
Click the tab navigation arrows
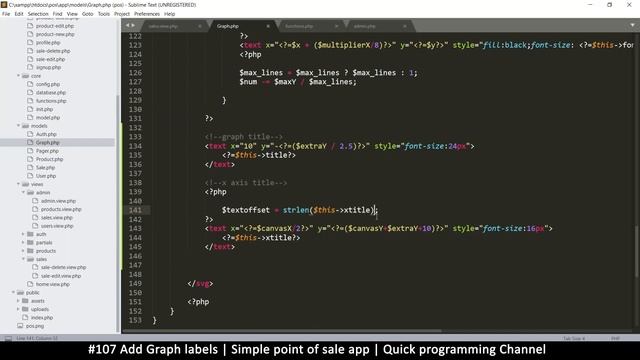[130, 26]
